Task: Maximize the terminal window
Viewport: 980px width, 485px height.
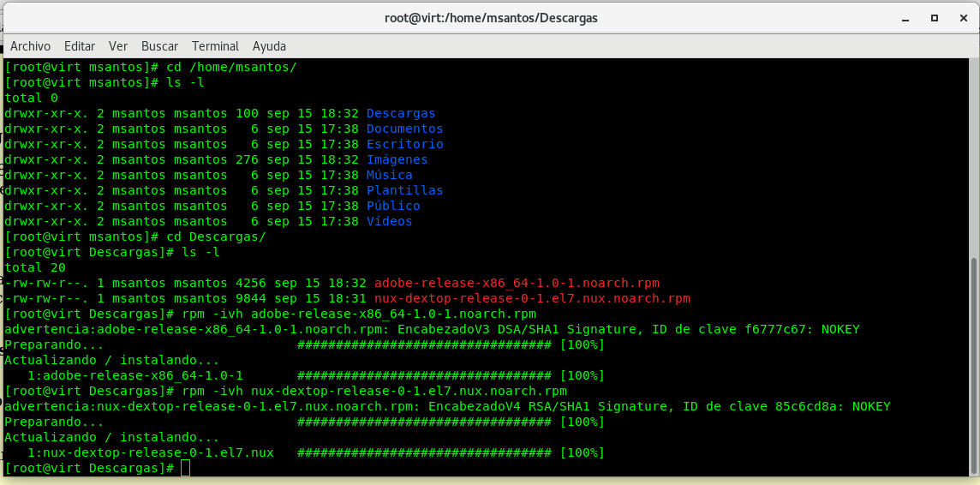Action: [935, 17]
